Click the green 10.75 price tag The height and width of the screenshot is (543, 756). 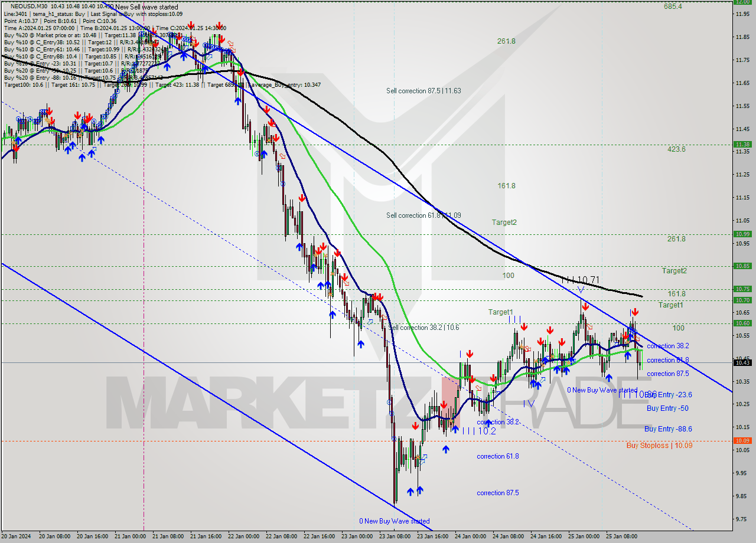point(742,289)
